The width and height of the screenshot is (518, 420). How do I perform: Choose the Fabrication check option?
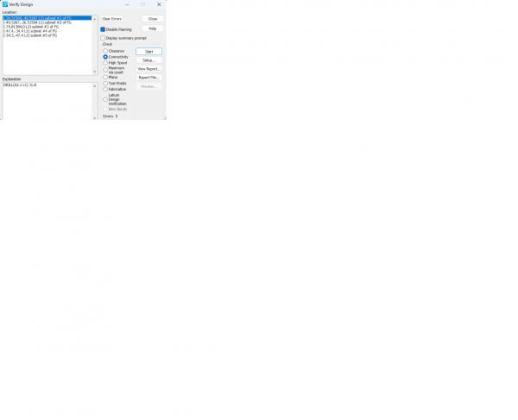coord(105,89)
